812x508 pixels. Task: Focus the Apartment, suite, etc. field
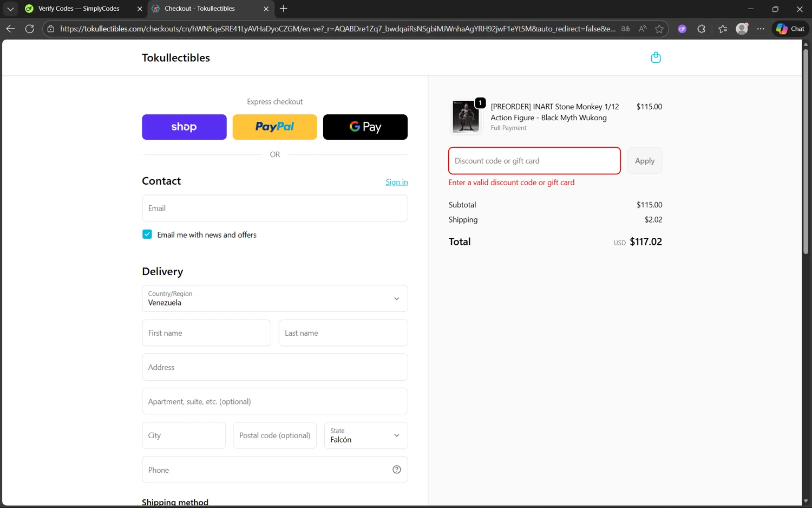[x=275, y=401]
